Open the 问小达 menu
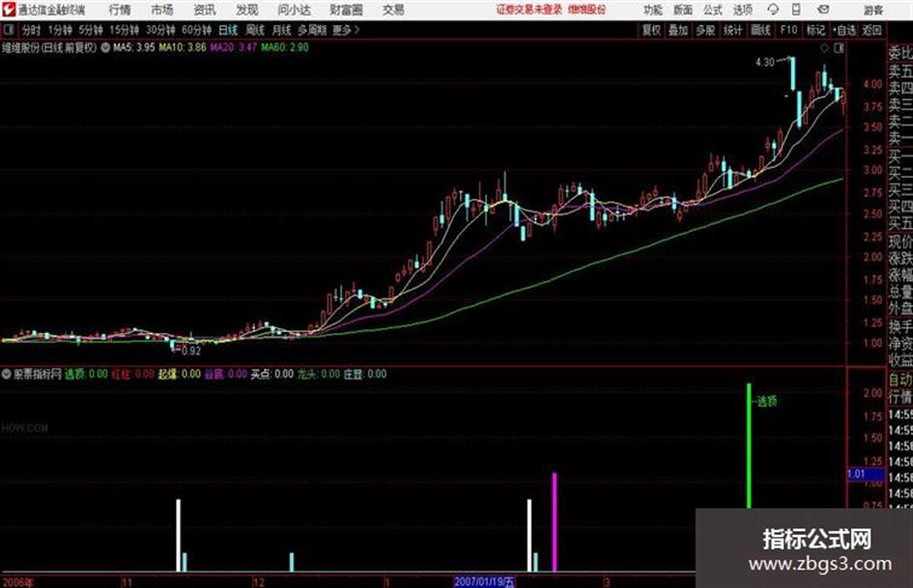913x588 pixels. coord(294,10)
